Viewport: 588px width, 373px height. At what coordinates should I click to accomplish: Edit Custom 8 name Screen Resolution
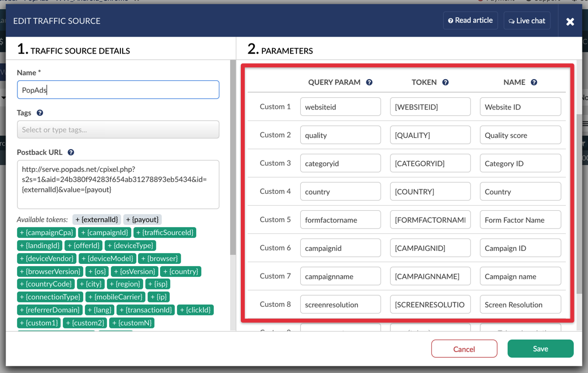point(521,305)
